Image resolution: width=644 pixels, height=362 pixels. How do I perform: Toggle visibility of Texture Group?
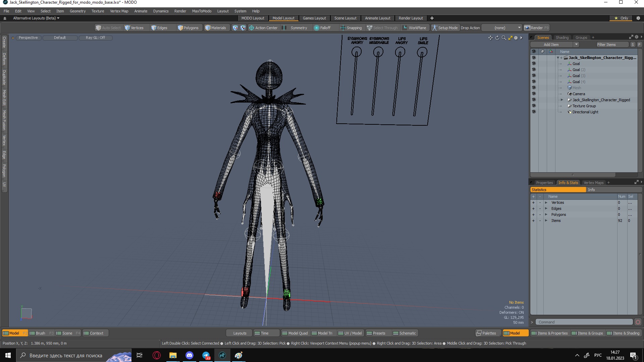(534, 106)
